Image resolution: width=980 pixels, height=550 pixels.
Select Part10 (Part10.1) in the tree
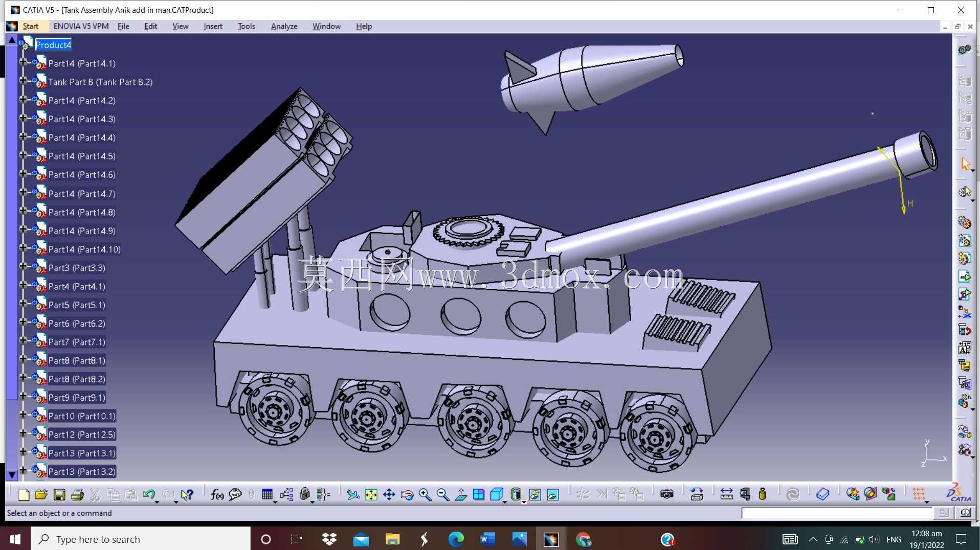click(82, 416)
